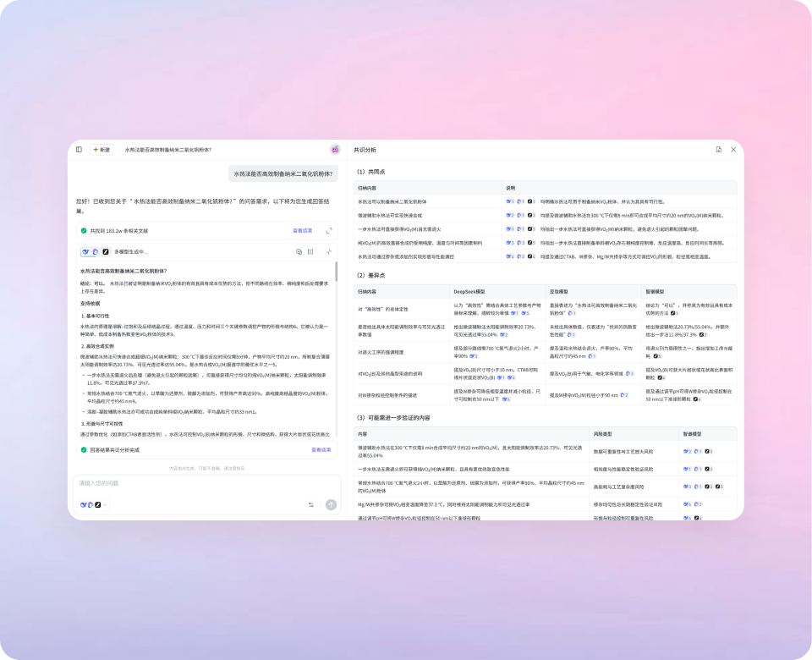Click the 风险类型 column header
Screen dimensions: 812x660
click(602, 434)
